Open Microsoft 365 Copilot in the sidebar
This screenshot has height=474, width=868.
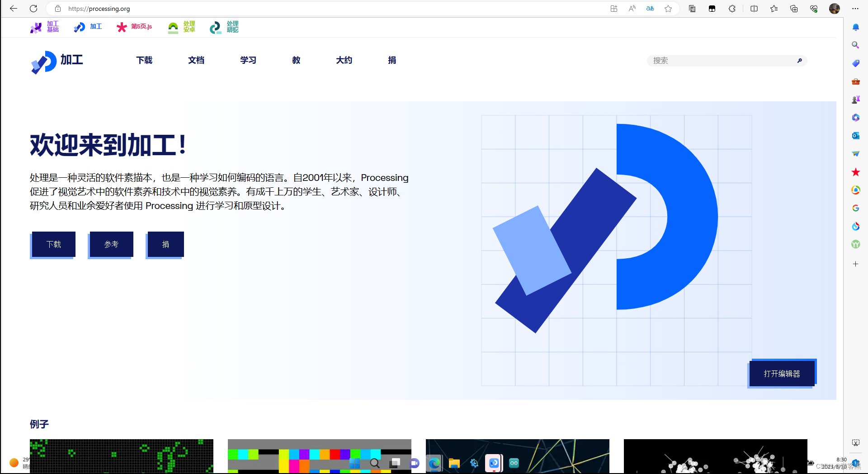(x=855, y=118)
